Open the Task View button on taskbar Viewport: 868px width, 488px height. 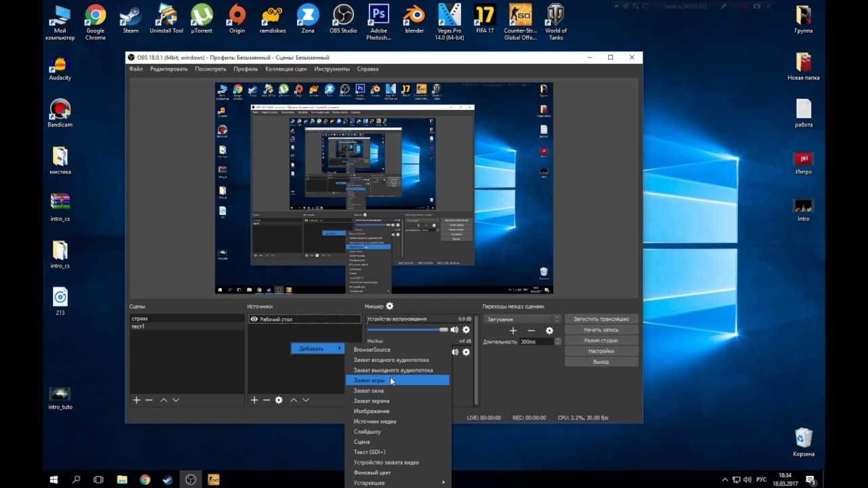pos(98,479)
